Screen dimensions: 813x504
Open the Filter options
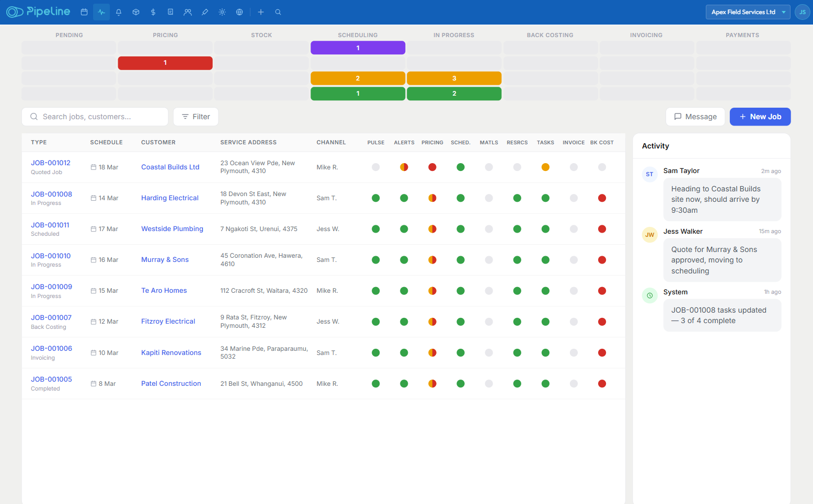[x=196, y=117]
